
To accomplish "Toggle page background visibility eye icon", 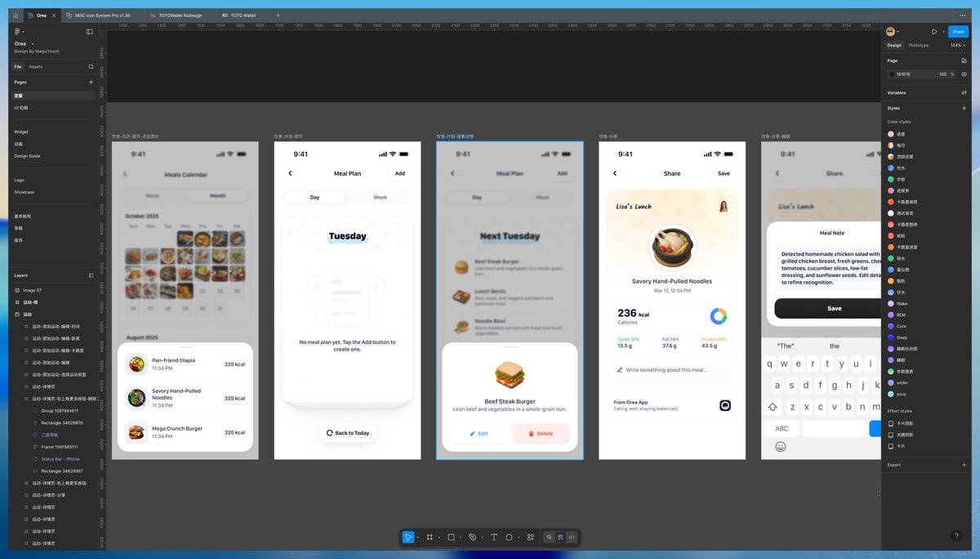I will click(964, 74).
